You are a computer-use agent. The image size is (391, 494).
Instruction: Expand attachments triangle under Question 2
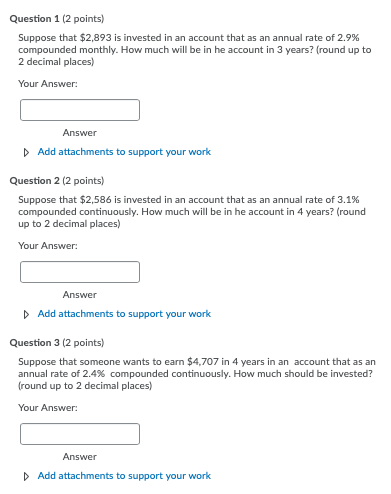pyautogui.click(x=26, y=315)
